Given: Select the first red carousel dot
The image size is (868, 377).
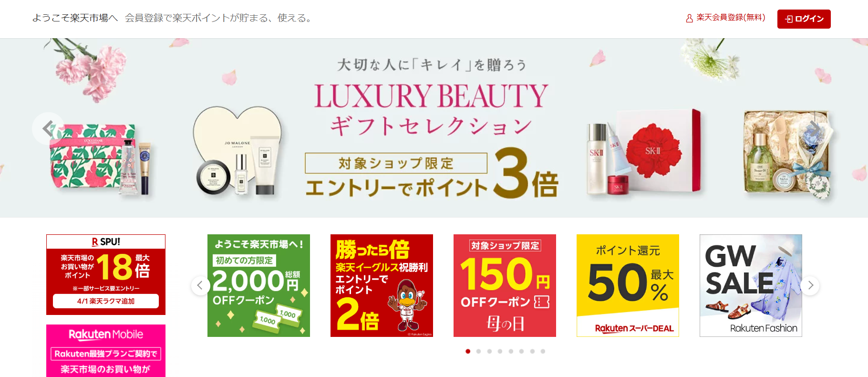Looking at the screenshot, I should click(x=468, y=351).
